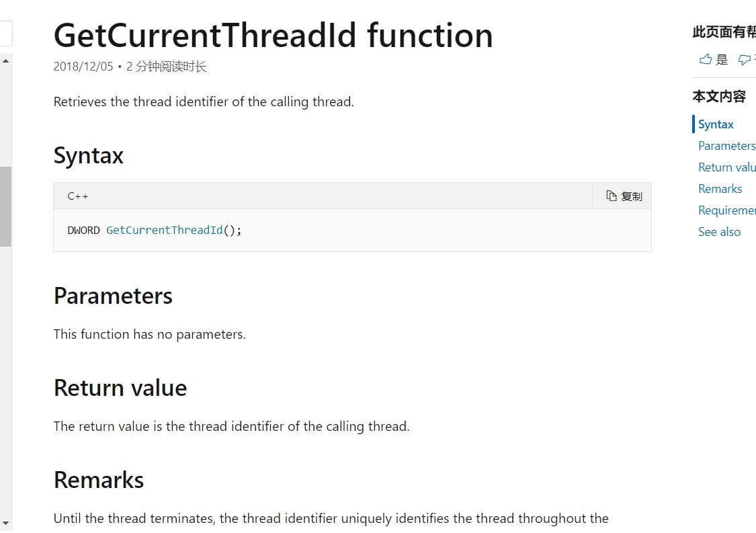This screenshot has height=533, width=756.
Task: Click GetCurrentThreadId in the code snippet
Action: tap(165, 230)
